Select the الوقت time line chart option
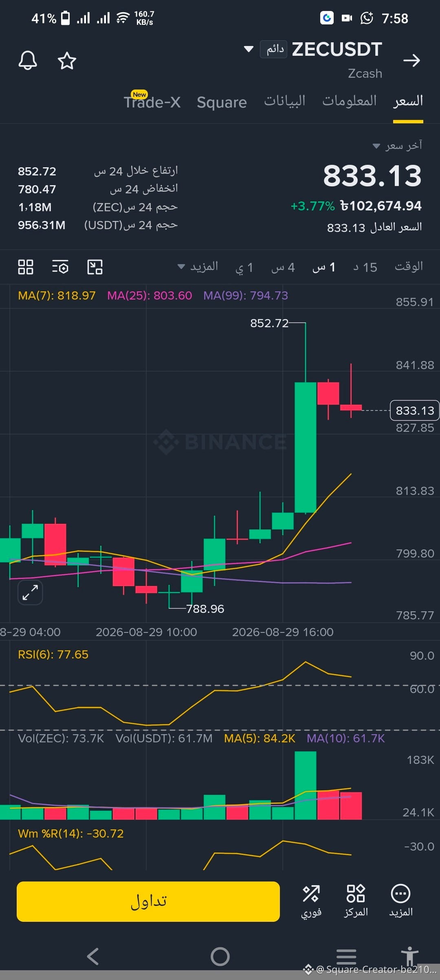 (409, 267)
